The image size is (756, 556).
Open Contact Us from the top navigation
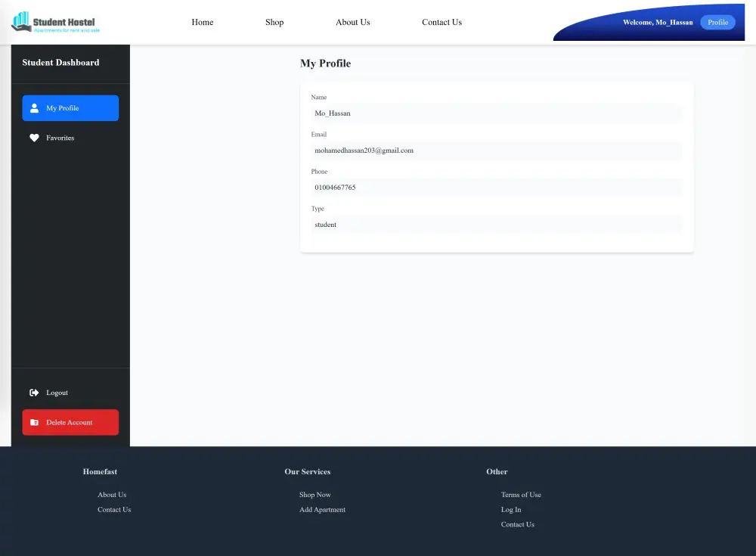pos(442,22)
